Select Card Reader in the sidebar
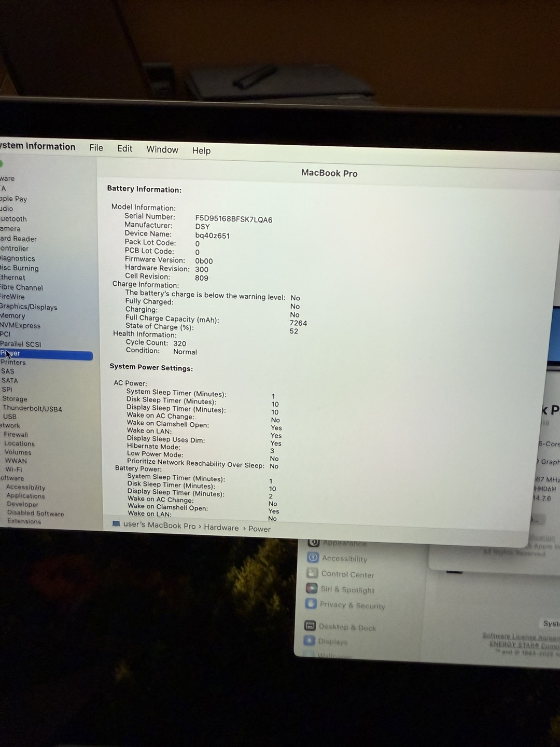The width and height of the screenshot is (560, 747). [18, 239]
